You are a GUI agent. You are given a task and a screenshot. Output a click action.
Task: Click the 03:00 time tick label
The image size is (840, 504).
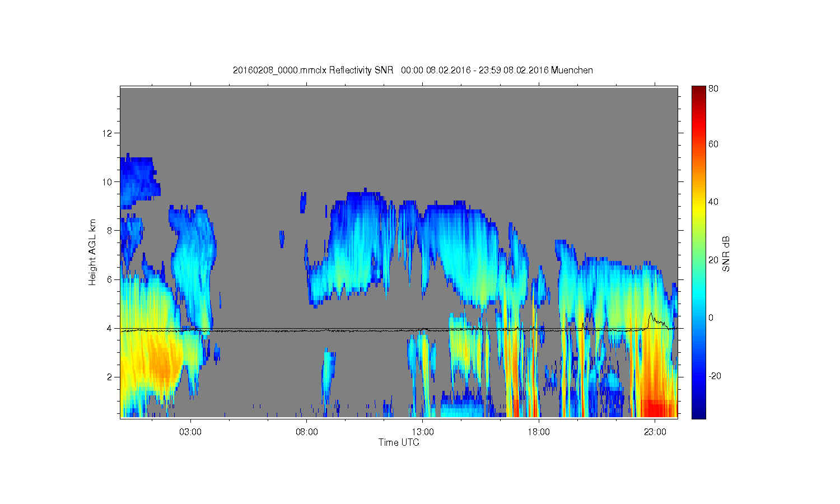pyautogui.click(x=190, y=432)
